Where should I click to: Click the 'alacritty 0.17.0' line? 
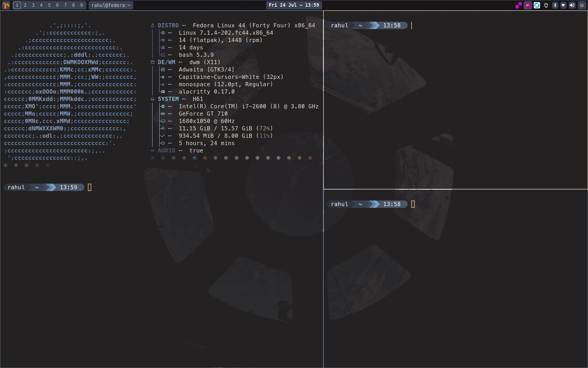(206, 92)
